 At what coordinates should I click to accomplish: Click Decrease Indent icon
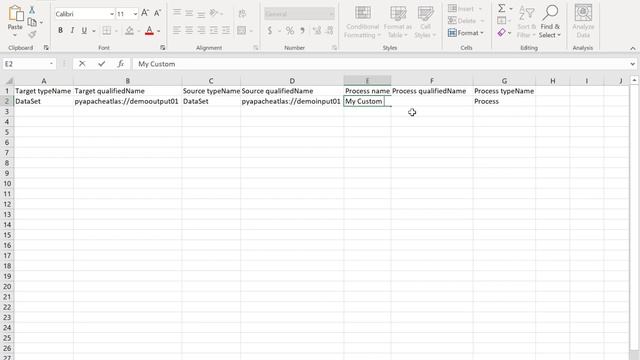pos(213,31)
